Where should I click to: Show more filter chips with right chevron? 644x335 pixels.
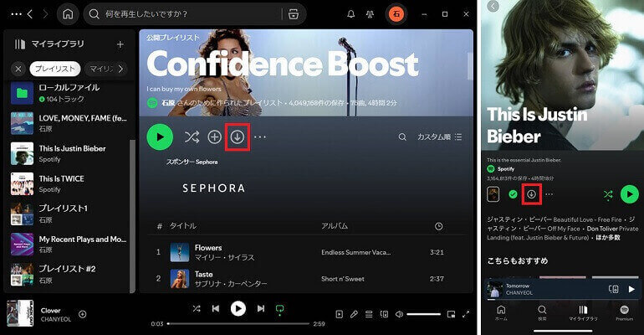(120, 69)
